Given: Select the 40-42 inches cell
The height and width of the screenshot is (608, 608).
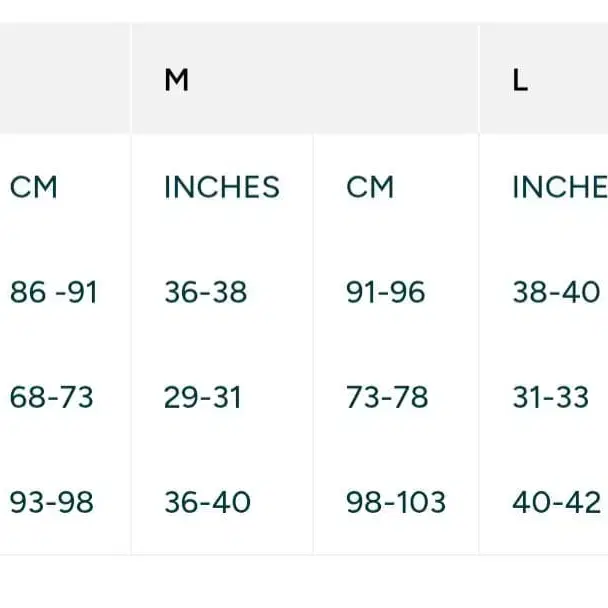Looking at the screenshot, I should tap(556, 502).
